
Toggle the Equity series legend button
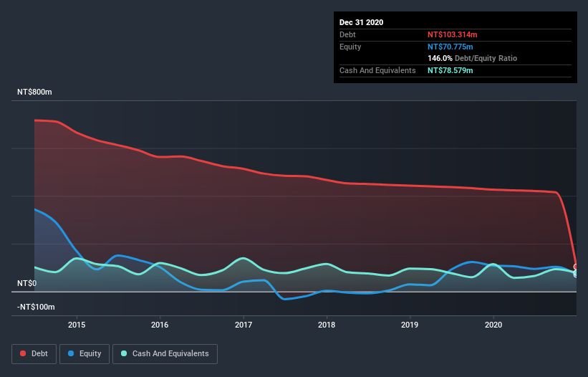pyautogui.click(x=85, y=354)
